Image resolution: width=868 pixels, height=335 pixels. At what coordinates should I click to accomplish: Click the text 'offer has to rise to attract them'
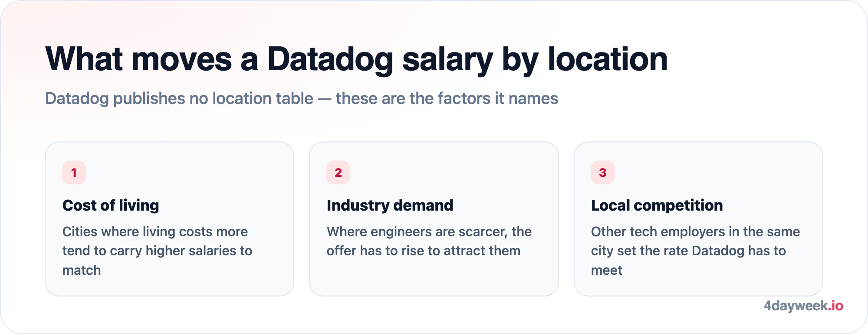click(424, 251)
